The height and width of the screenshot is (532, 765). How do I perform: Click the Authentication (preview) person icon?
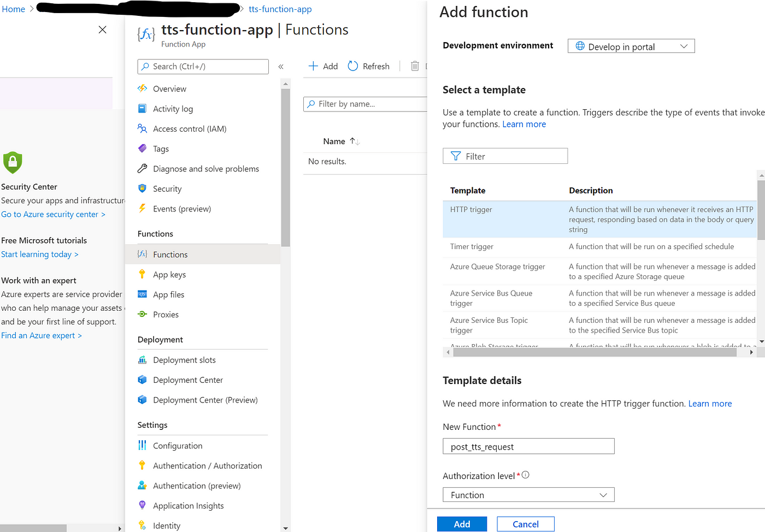point(142,485)
